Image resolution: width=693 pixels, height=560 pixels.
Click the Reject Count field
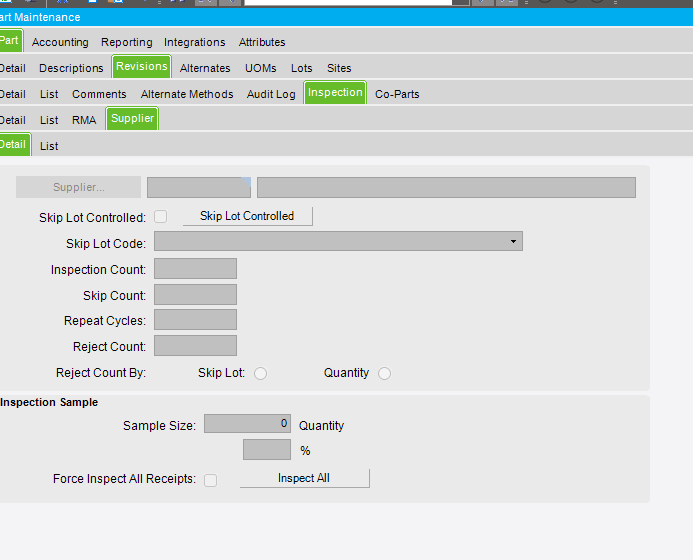(195, 346)
